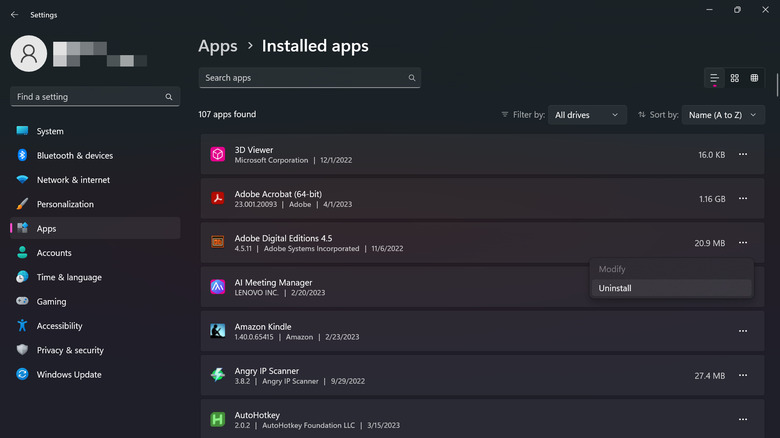This screenshot has height=438, width=780.
Task: Click the Search apps input field
Action: tap(300, 78)
